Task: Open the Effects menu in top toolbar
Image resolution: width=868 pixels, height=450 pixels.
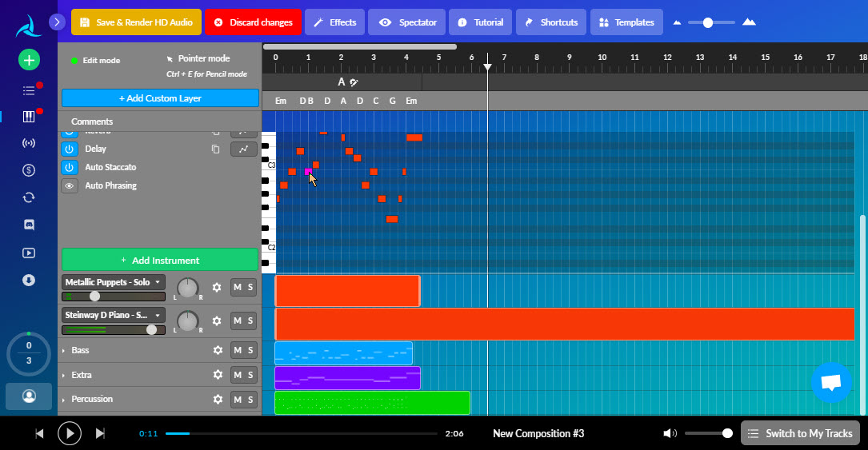Action: click(334, 22)
